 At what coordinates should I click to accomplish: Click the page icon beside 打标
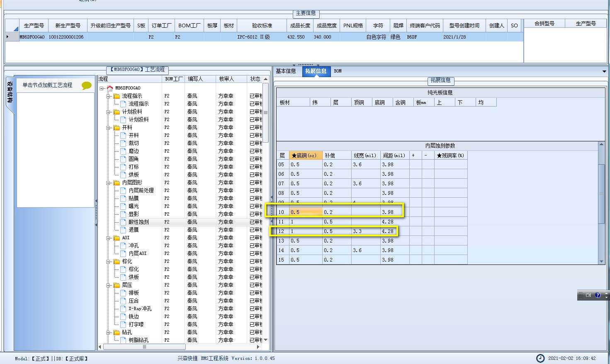pos(123,167)
